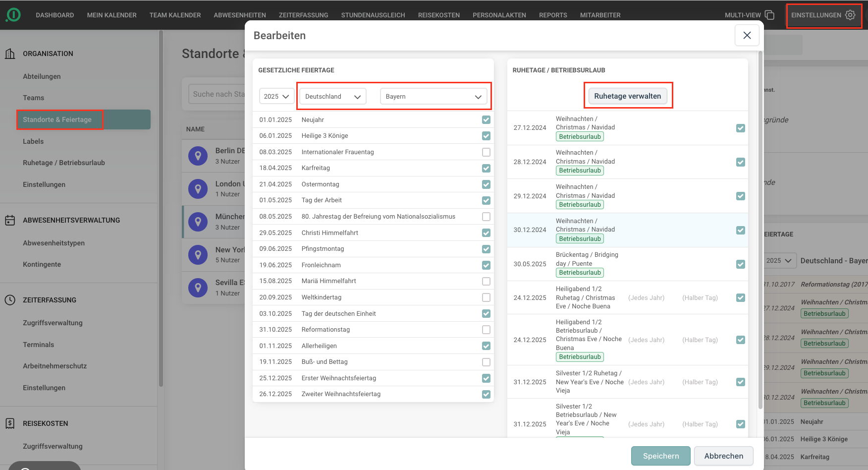Click the Pfingstmontag holiday name
The image size is (868, 470).
pos(323,249)
